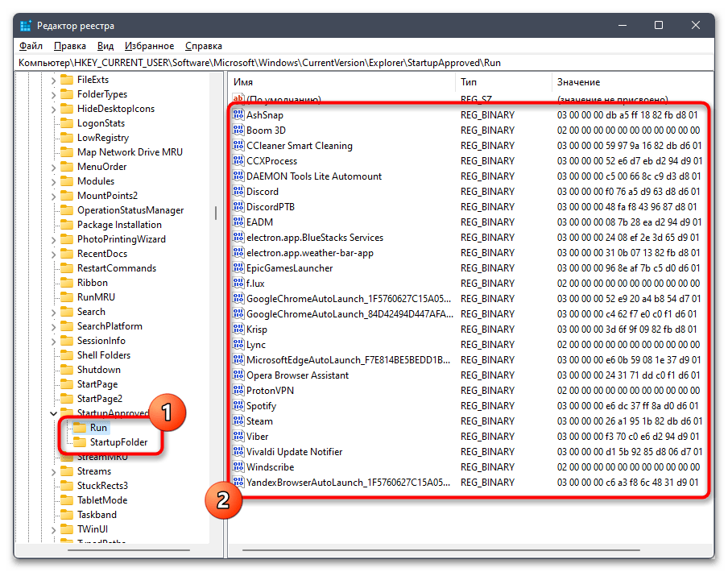This screenshot has height=572, width=728.
Task: Click the f.lux binary value icon
Action: (x=238, y=284)
